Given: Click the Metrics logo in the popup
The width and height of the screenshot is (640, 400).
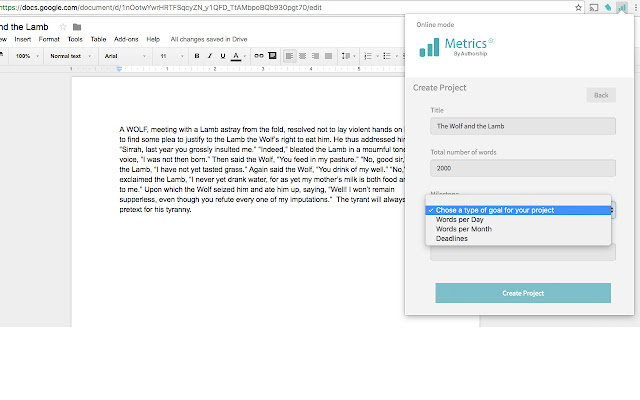Looking at the screenshot, I should click(x=456, y=47).
